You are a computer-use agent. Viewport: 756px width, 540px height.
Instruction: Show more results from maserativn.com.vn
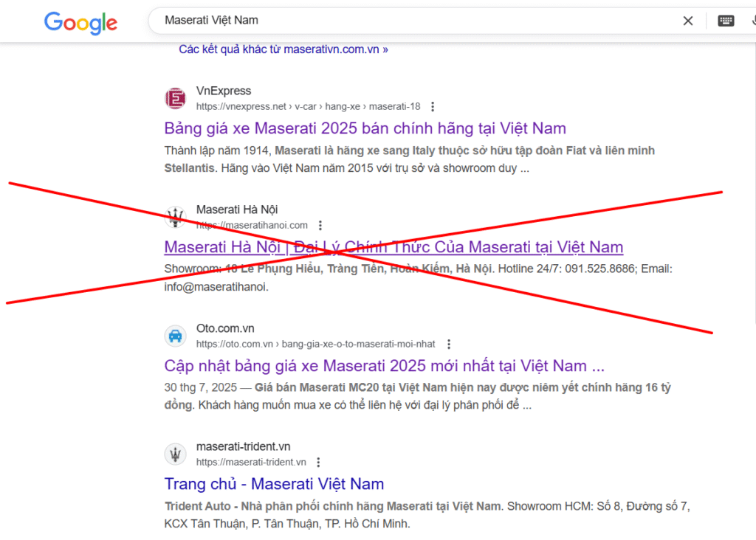pyautogui.click(x=283, y=49)
